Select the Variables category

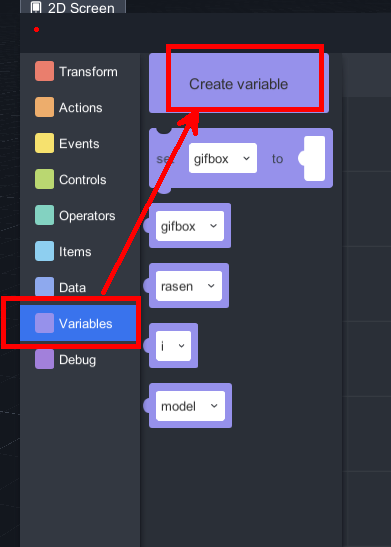[x=78, y=323]
